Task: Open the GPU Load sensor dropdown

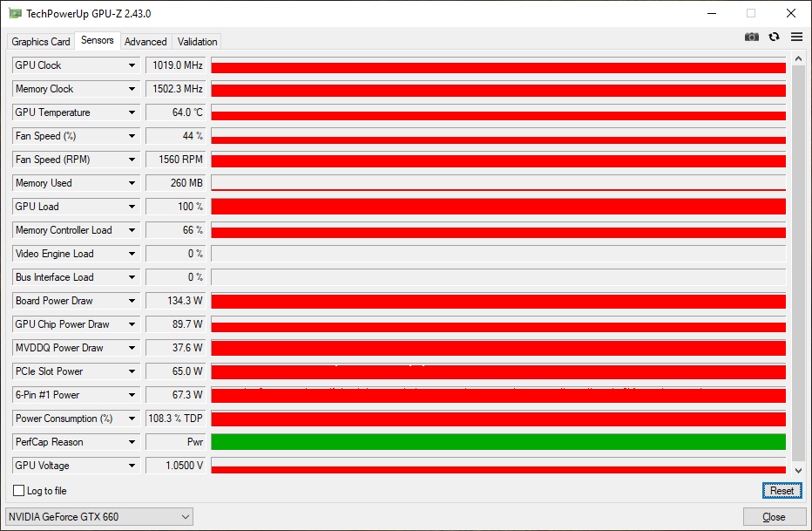Action: coord(76,207)
